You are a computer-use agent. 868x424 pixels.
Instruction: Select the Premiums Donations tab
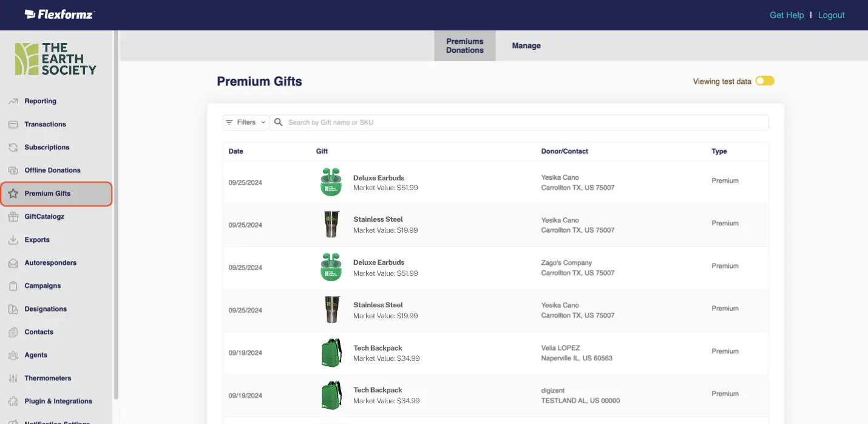(x=464, y=46)
